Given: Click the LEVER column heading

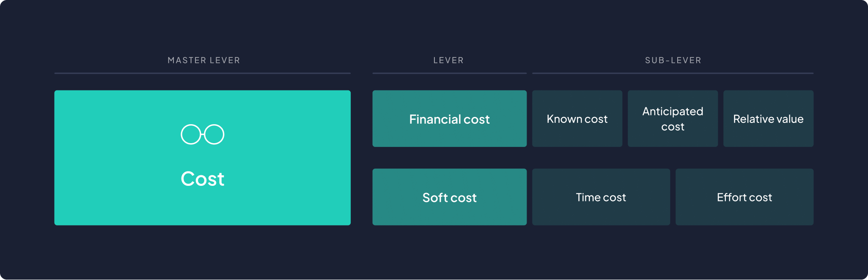Looking at the screenshot, I should [448, 60].
